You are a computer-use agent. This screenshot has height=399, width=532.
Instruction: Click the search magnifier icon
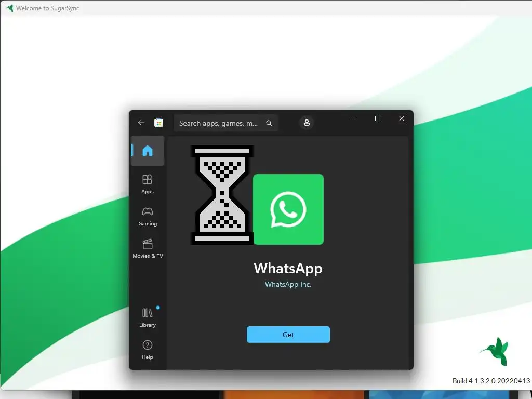point(269,123)
